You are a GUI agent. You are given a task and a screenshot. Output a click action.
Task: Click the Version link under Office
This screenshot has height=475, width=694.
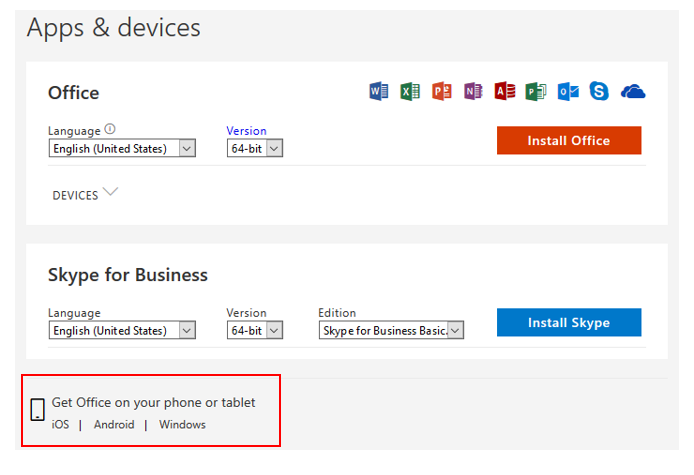[x=246, y=131]
